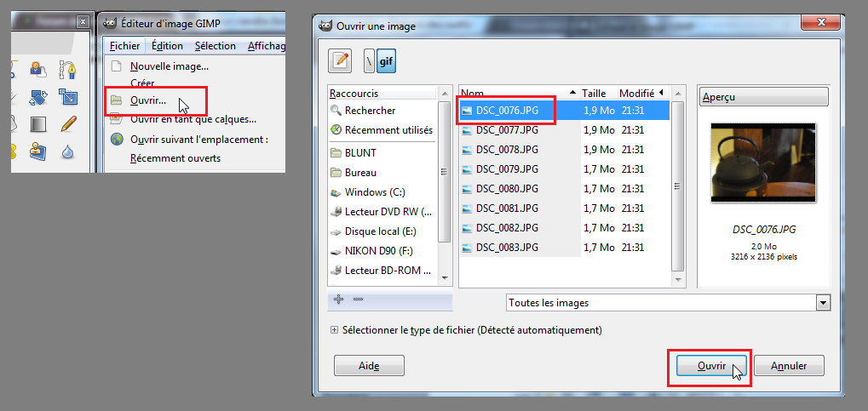Click the globe icon for Ouvrir suivant l'emplacement
Viewport: 868px width, 411px height.
116,139
